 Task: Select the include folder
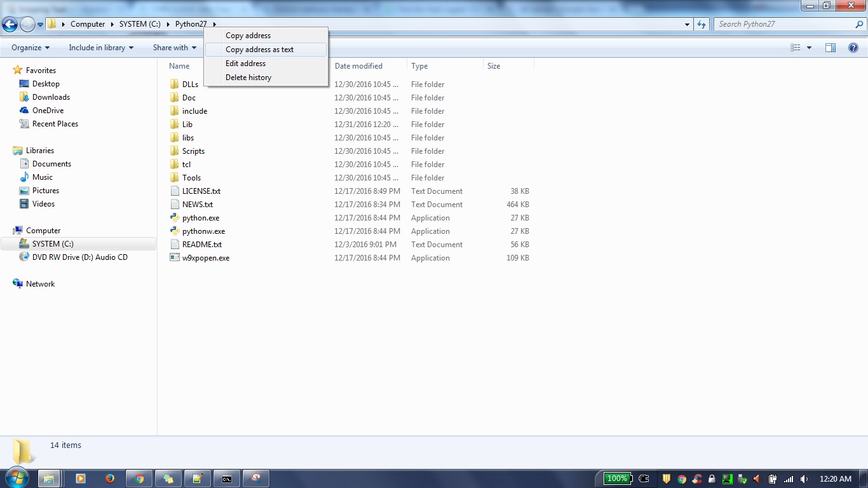194,111
